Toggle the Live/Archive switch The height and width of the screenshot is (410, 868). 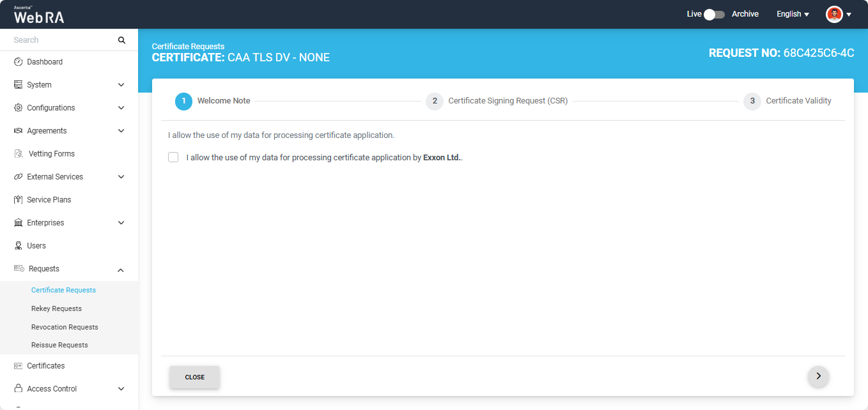point(715,14)
